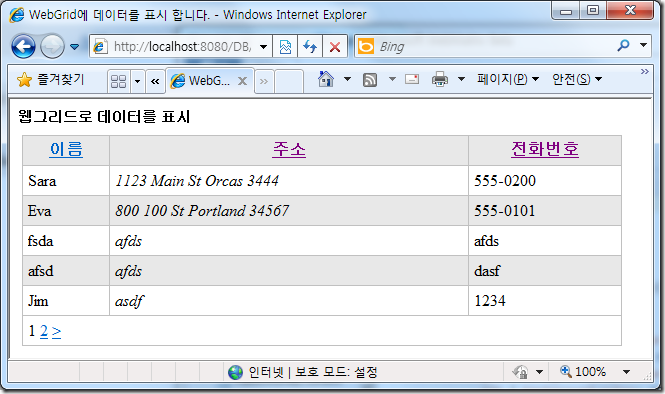Click the 1234 phone cell

(x=545, y=301)
